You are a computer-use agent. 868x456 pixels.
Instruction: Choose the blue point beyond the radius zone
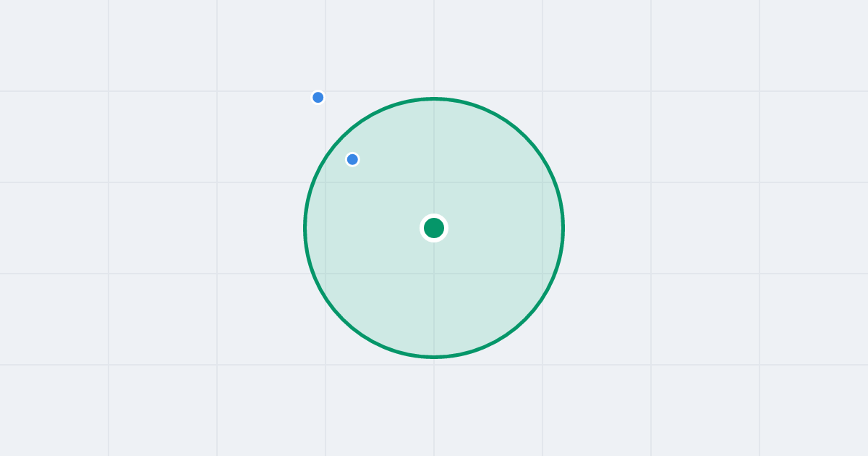(x=318, y=97)
